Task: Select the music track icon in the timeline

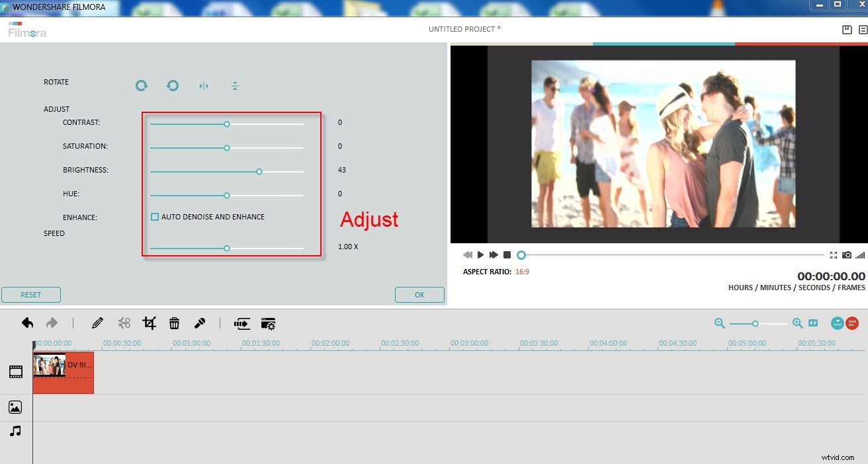Action: pyautogui.click(x=15, y=432)
